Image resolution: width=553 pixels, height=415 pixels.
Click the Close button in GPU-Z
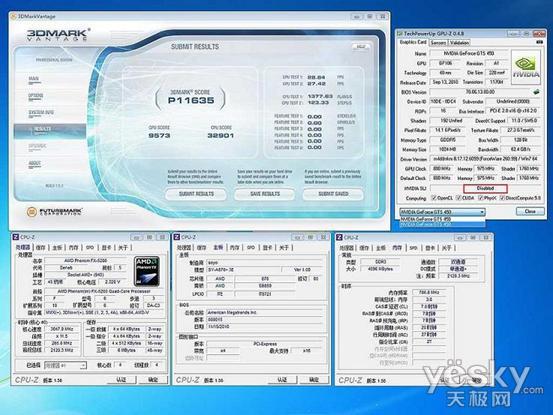(x=530, y=211)
